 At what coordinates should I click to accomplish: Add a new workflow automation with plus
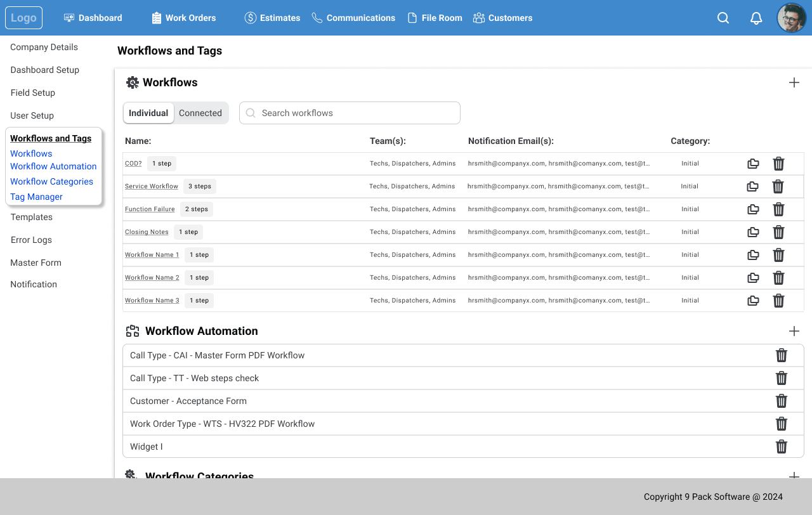pyautogui.click(x=794, y=331)
